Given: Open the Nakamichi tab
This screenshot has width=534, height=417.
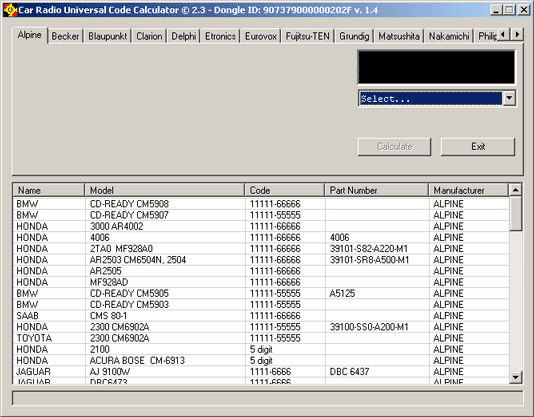Looking at the screenshot, I should coord(449,36).
